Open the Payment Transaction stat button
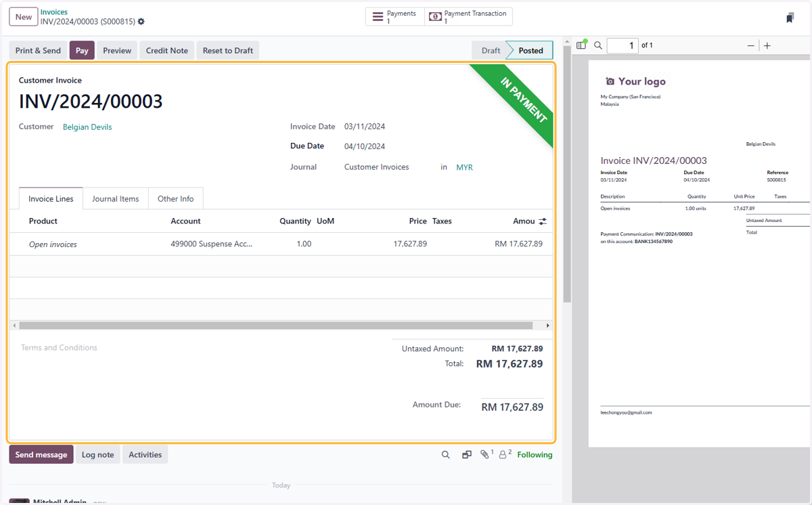Image resolution: width=812 pixels, height=505 pixels. pyautogui.click(x=468, y=17)
